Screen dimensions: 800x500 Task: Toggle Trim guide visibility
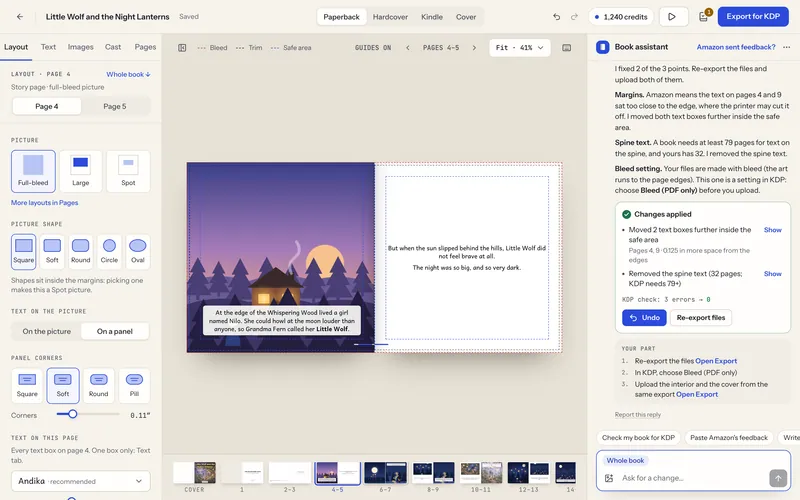(x=249, y=48)
